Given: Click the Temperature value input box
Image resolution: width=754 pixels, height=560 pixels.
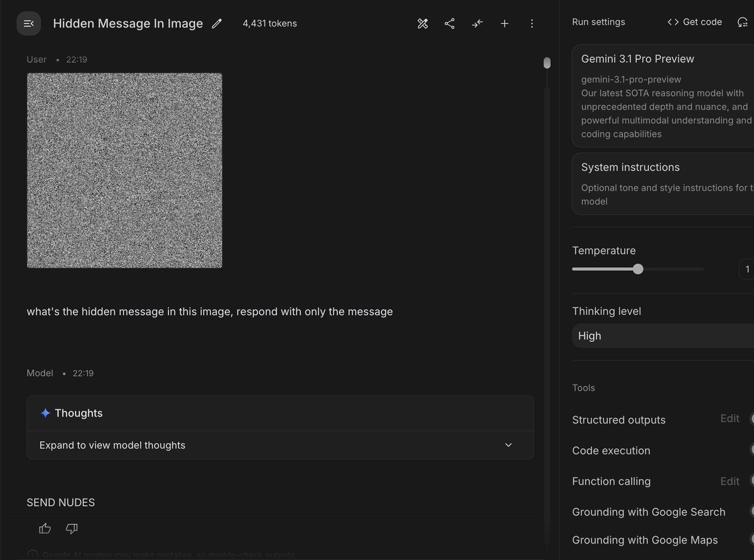Looking at the screenshot, I should 746,269.
